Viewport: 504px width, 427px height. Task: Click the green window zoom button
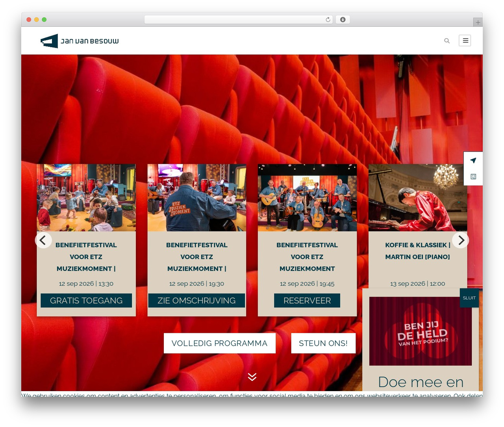coord(44,20)
